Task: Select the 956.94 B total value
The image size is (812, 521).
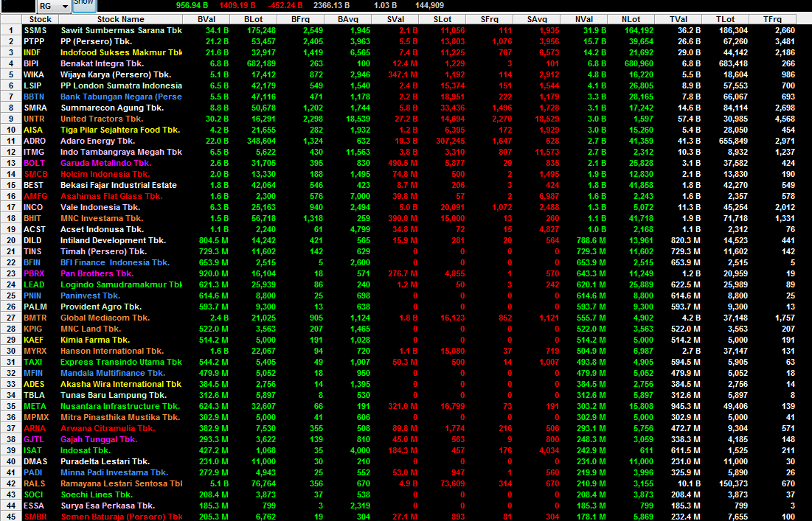Action: (x=192, y=5)
